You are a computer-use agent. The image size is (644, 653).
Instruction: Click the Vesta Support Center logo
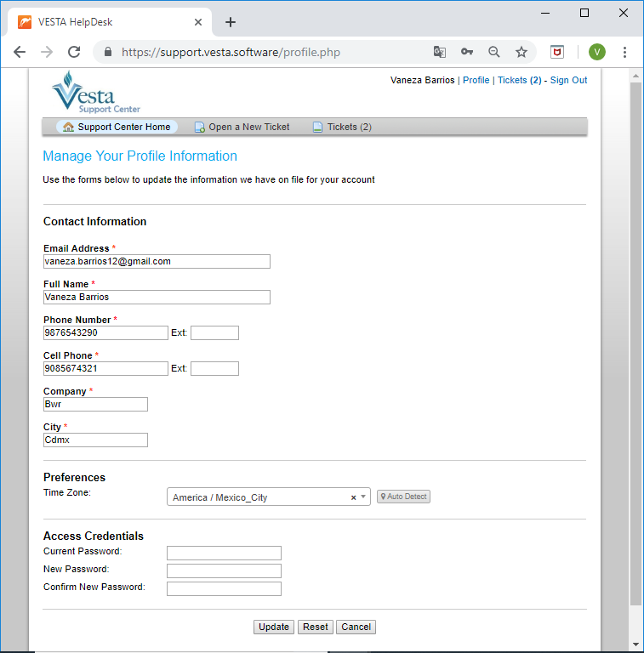tap(95, 92)
